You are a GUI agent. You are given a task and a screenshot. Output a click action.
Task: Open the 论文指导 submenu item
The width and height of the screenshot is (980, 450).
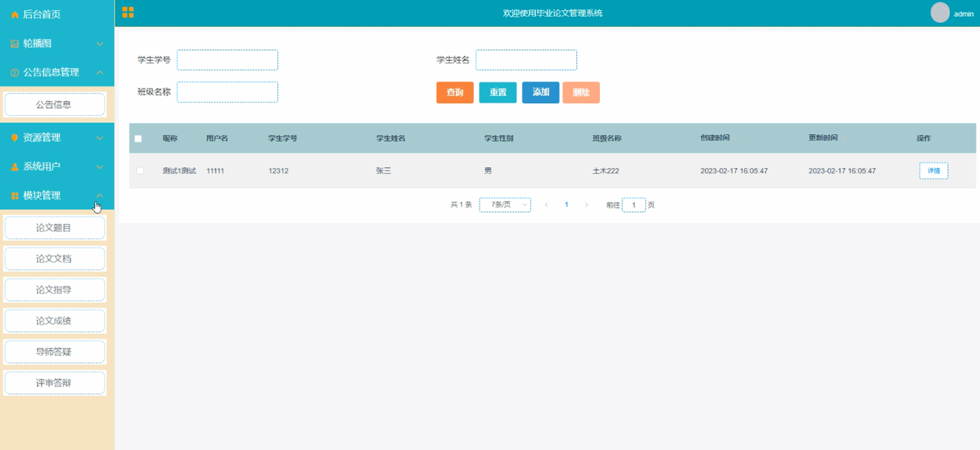55,290
